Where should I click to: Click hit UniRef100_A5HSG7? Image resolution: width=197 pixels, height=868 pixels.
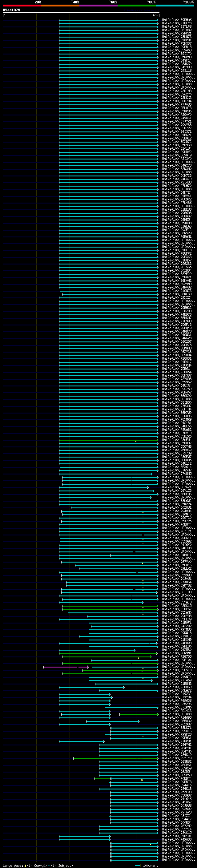click(x=177, y=43)
